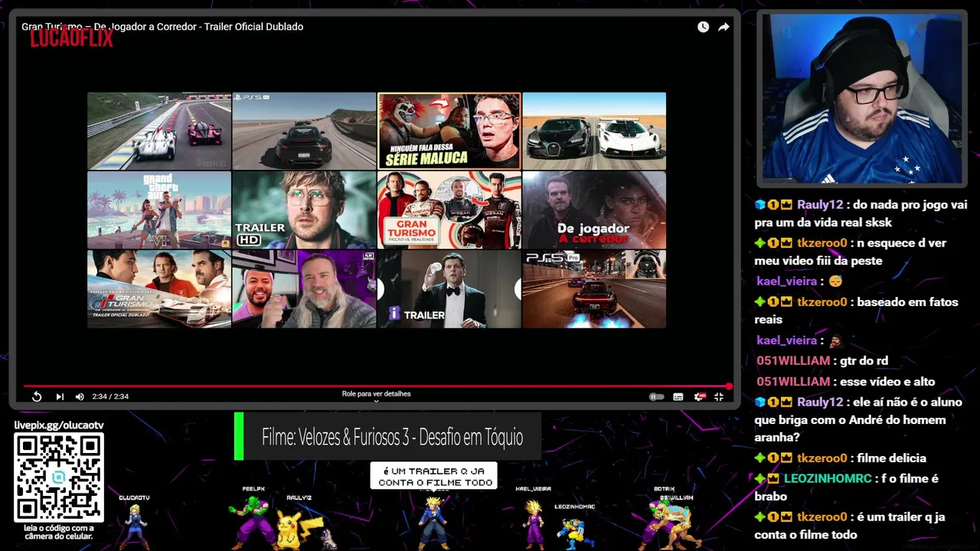980x551 pixels.
Task: Mute the video volume
Action: (x=80, y=396)
